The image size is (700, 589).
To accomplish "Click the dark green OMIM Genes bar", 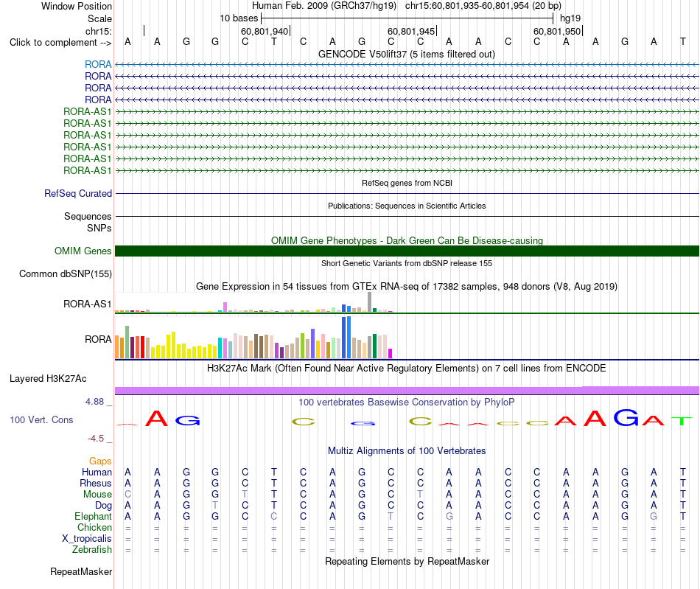I will (407, 251).
